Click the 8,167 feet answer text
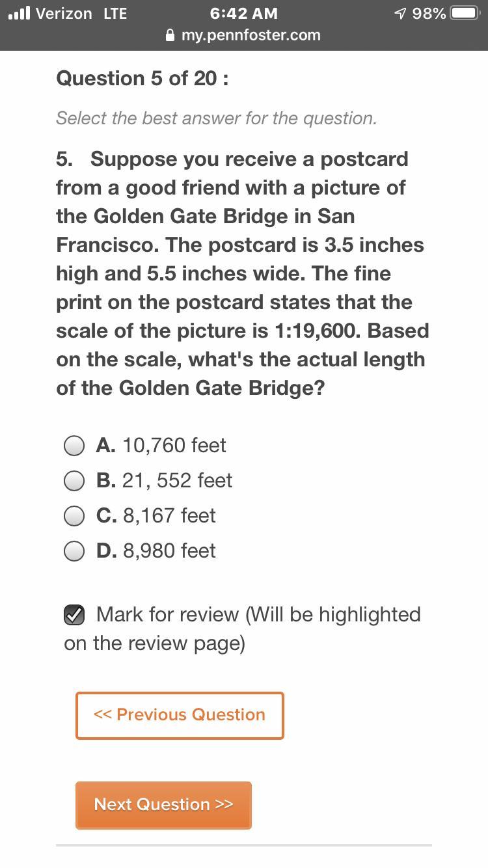The height and width of the screenshot is (868, 488). tap(169, 516)
